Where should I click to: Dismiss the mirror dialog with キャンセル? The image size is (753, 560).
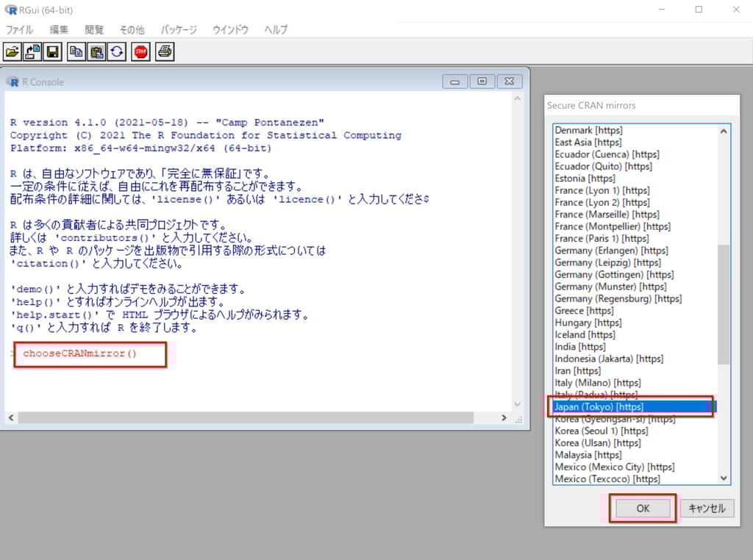click(x=707, y=508)
